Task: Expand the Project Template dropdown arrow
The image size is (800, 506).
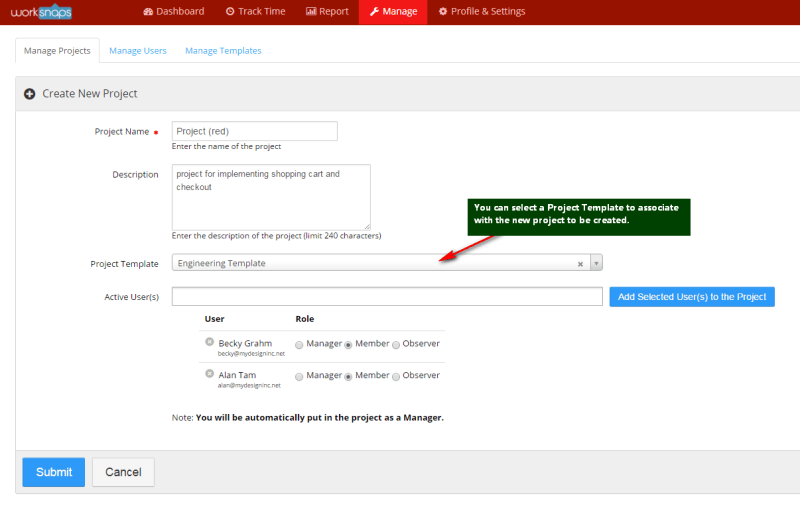Action: [x=596, y=264]
